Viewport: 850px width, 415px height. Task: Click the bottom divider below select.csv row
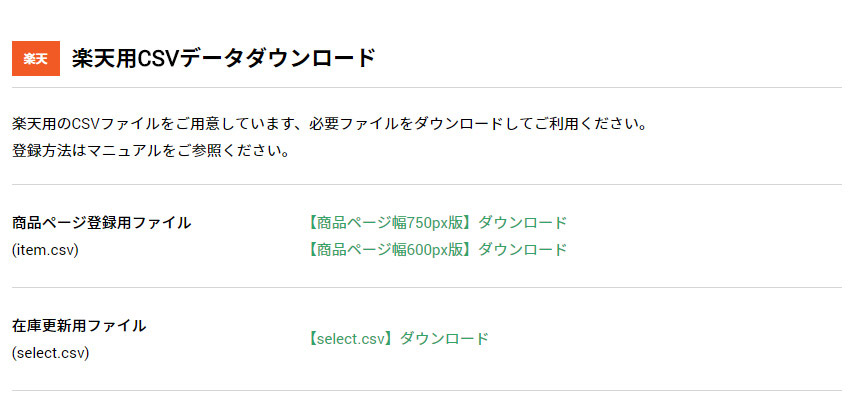point(427,391)
